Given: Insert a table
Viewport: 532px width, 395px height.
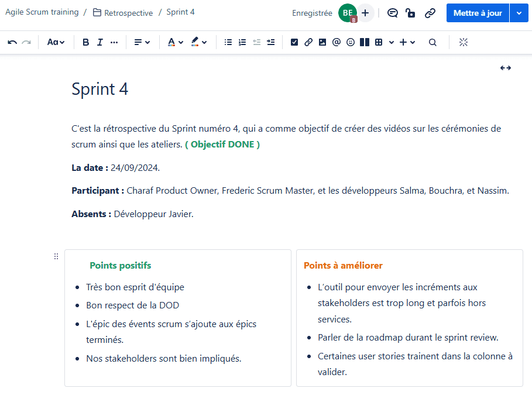Looking at the screenshot, I should [x=379, y=42].
